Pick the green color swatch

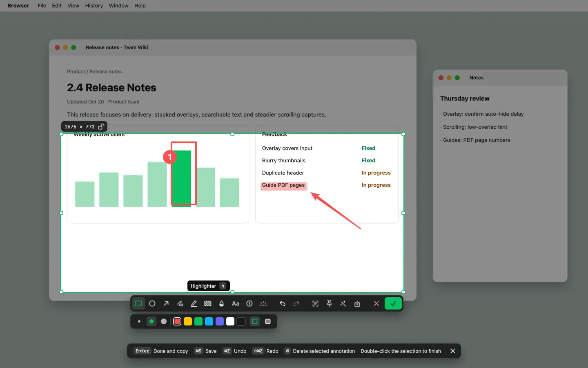click(198, 321)
